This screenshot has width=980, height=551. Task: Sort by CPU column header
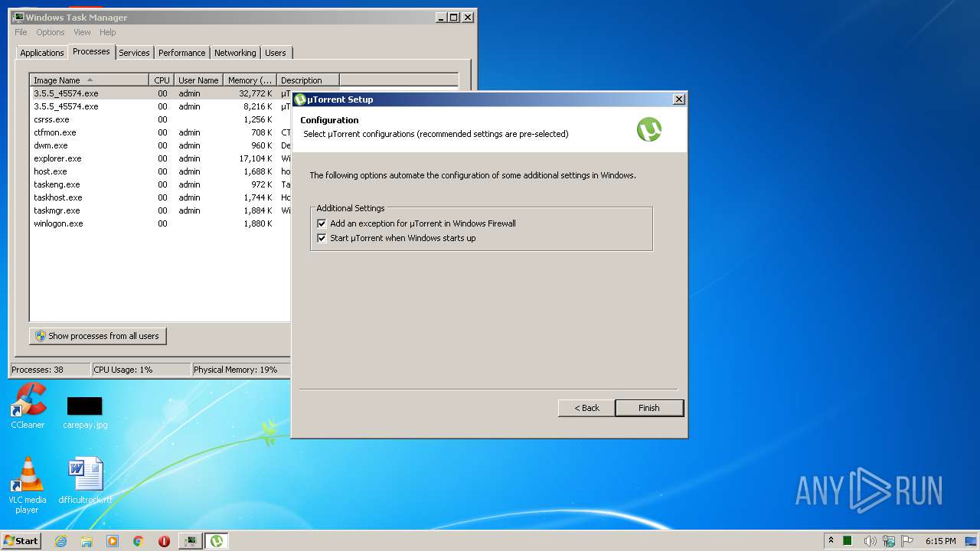[162, 80]
